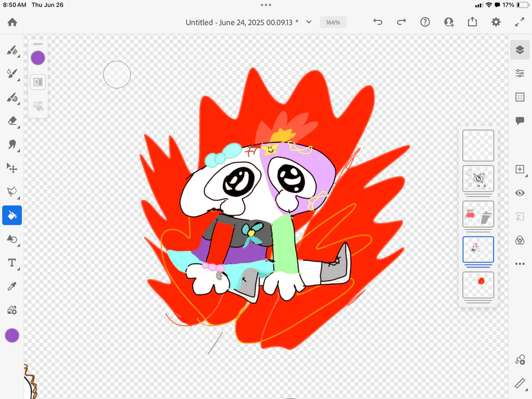Invite collaborators with the profile-plus icon
Image resolution: width=532 pixels, height=399 pixels.
pos(449,22)
